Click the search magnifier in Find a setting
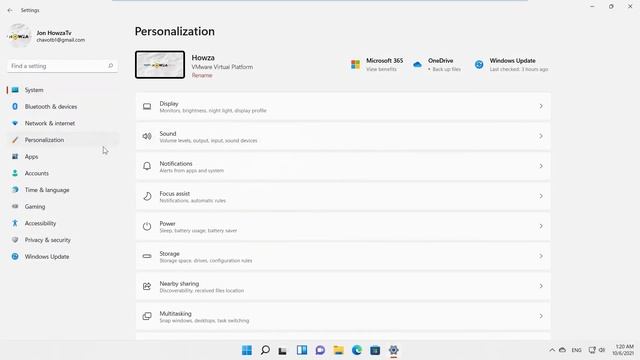Screen dimensions: 640x360 110,66
